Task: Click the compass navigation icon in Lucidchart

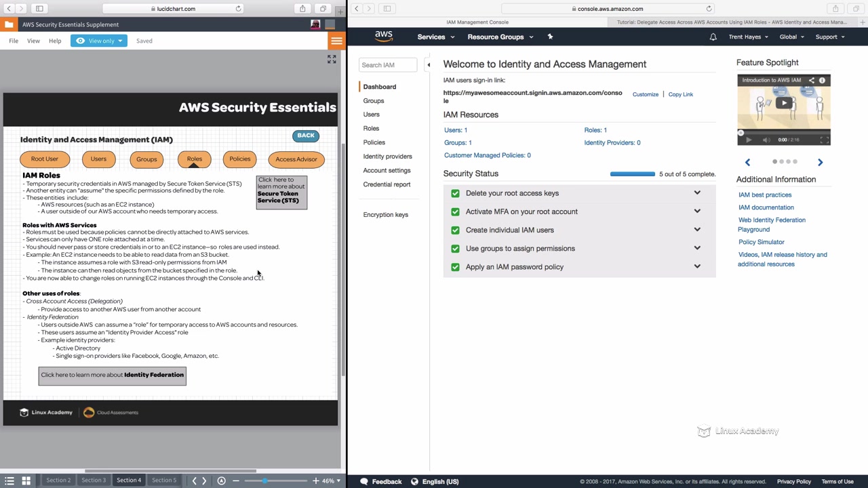Action: 221,481
